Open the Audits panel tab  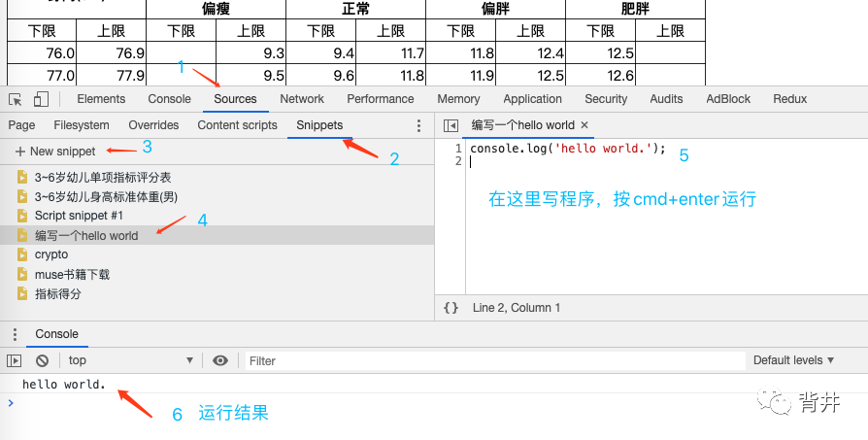point(666,99)
